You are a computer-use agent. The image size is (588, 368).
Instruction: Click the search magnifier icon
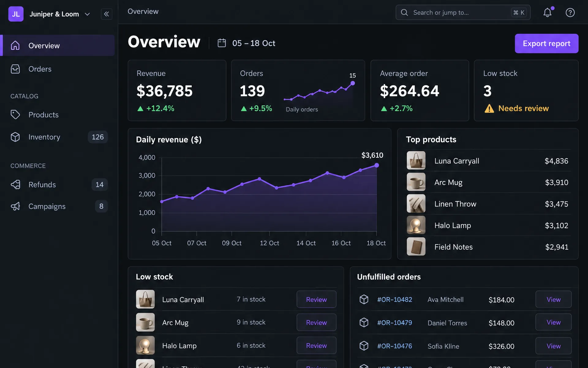pyautogui.click(x=404, y=13)
